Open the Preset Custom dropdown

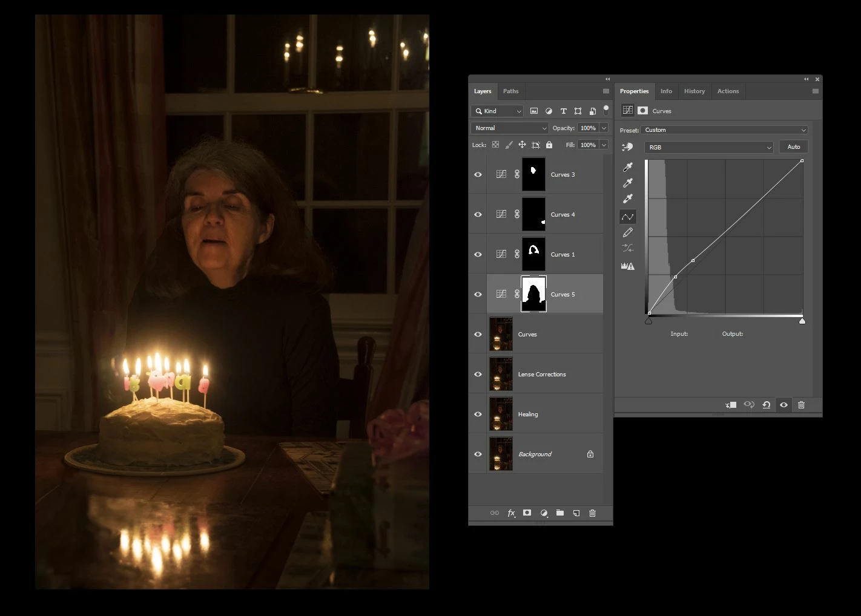click(725, 129)
